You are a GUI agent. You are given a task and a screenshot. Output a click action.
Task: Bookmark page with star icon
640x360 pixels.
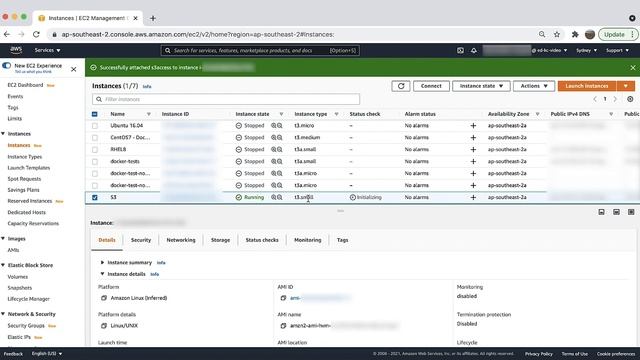557,34
